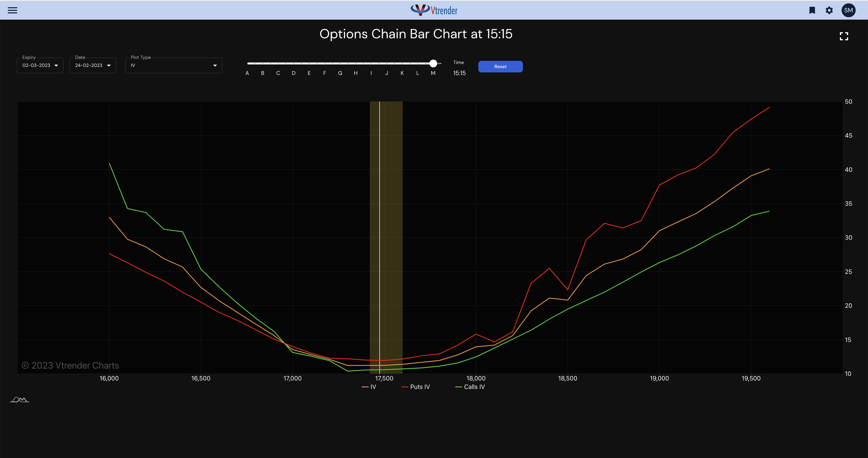This screenshot has width=868, height=458.
Task: Click the 19,500 x-axis label
Action: pyautogui.click(x=751, y=379)
